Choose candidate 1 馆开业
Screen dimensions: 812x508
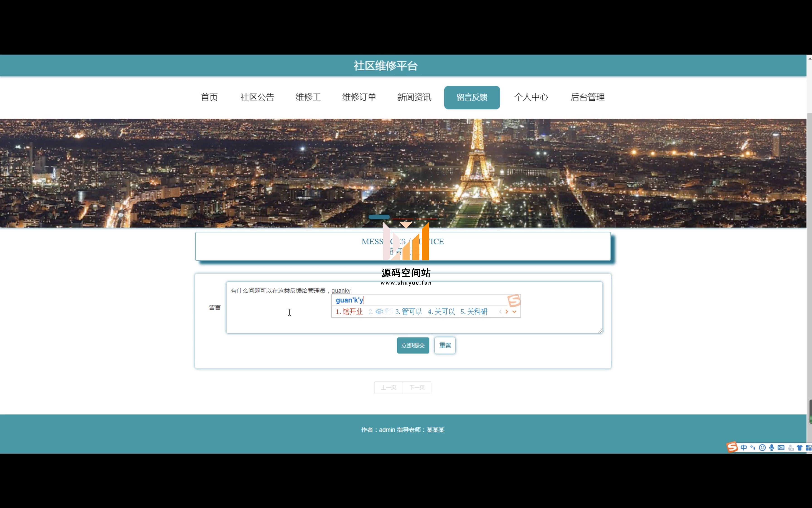[x=349, y=312]
